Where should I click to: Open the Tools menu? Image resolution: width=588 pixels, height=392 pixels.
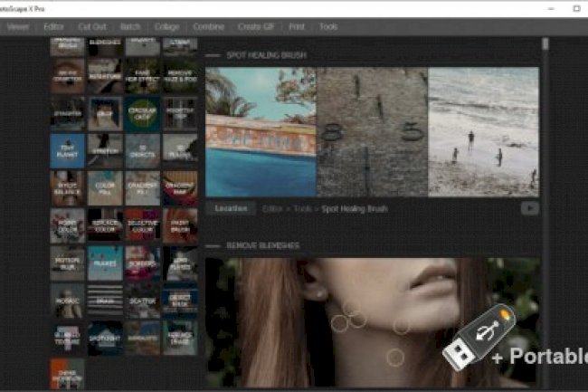pos(328,27)
